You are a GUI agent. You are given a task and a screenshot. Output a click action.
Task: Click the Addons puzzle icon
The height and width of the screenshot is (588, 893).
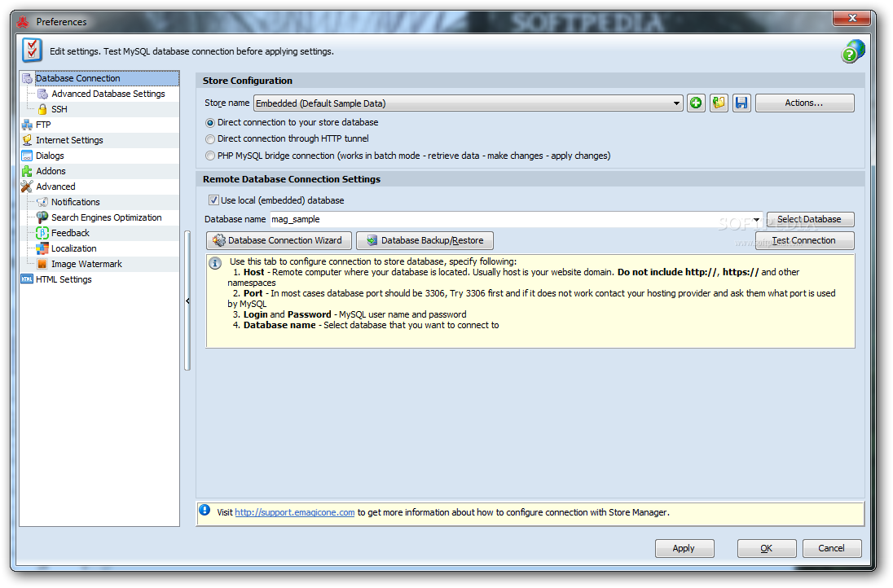(x=27, y=171)
